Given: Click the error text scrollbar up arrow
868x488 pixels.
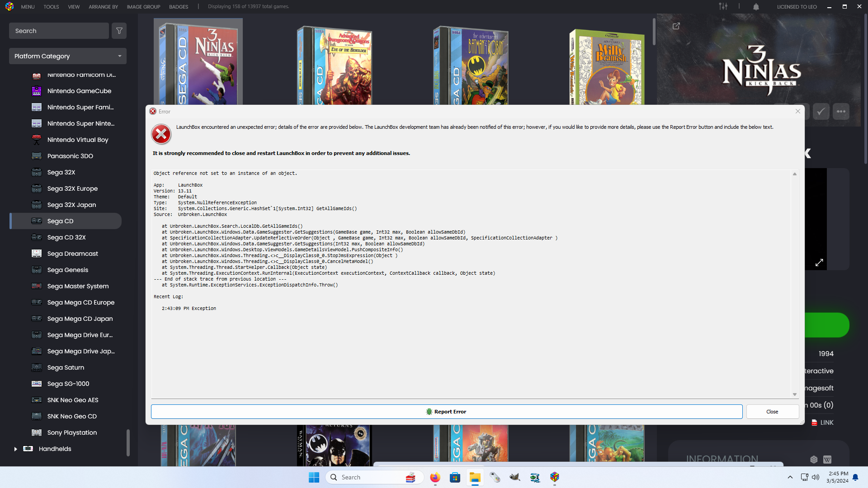Looking at the screenshot, I should 795,174.
